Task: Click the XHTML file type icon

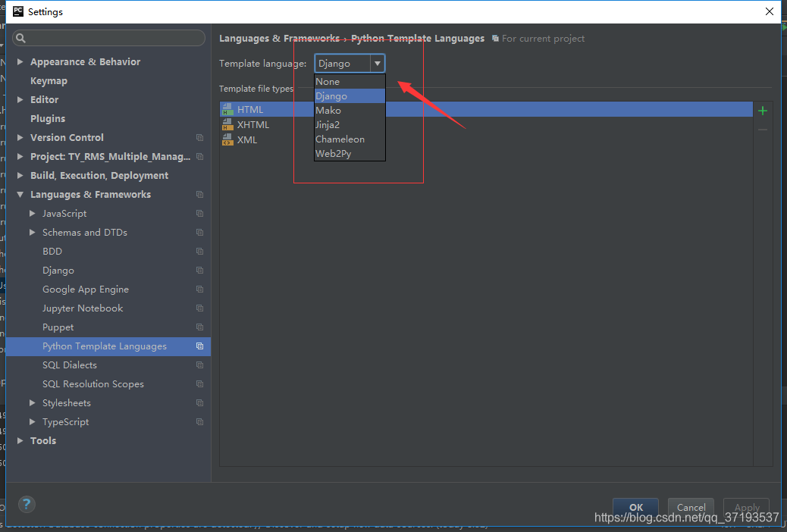Action: [228, 124]
